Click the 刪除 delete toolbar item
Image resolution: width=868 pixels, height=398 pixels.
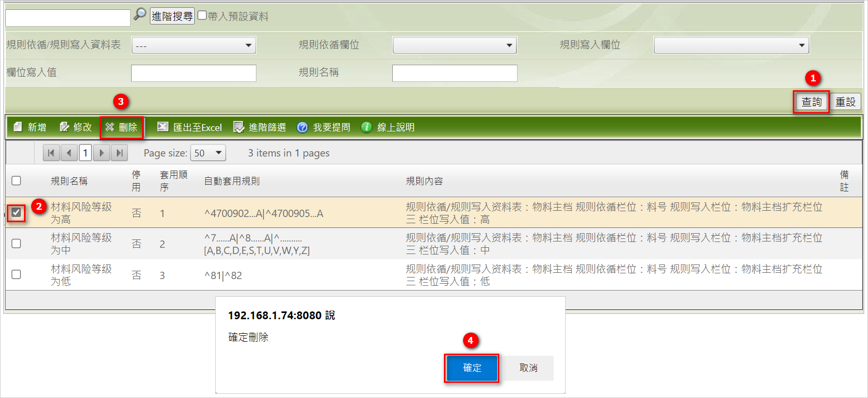click(x=121, y=127)
